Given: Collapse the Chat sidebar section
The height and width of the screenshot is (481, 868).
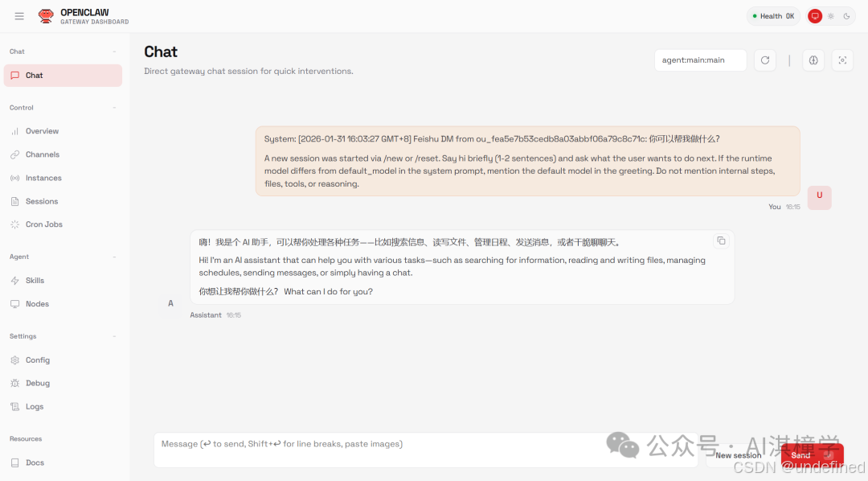Looking at the screenshot, I should pos(114,51).
